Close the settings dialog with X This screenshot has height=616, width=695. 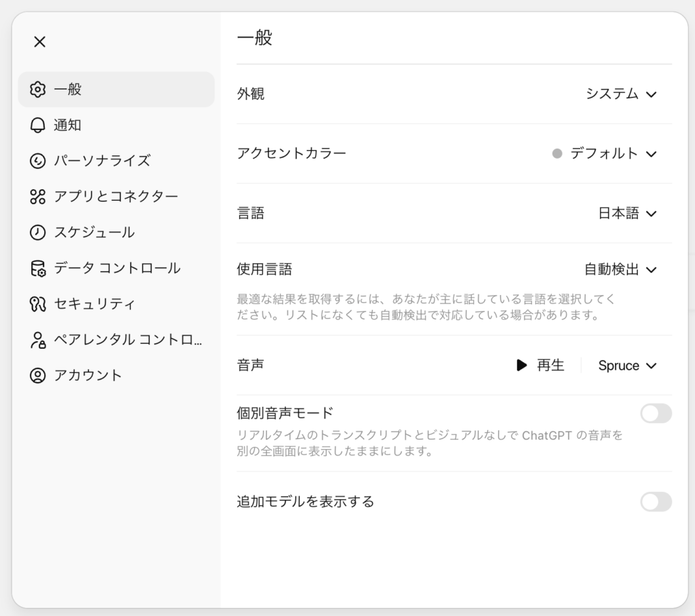[39, 42]
